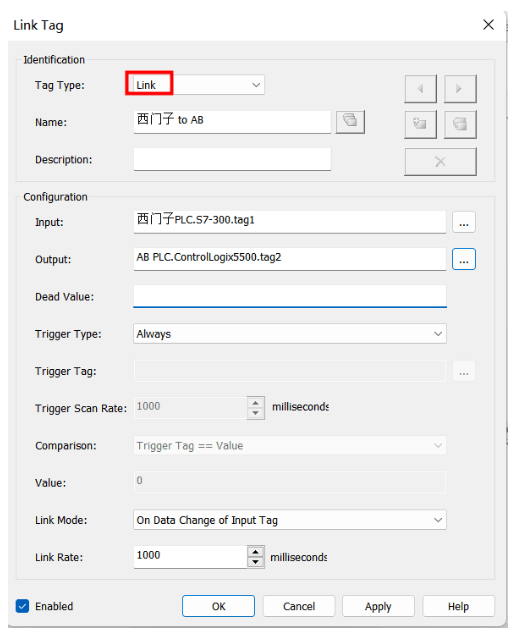Click the previous tag arrow icon

pos(420,88)
